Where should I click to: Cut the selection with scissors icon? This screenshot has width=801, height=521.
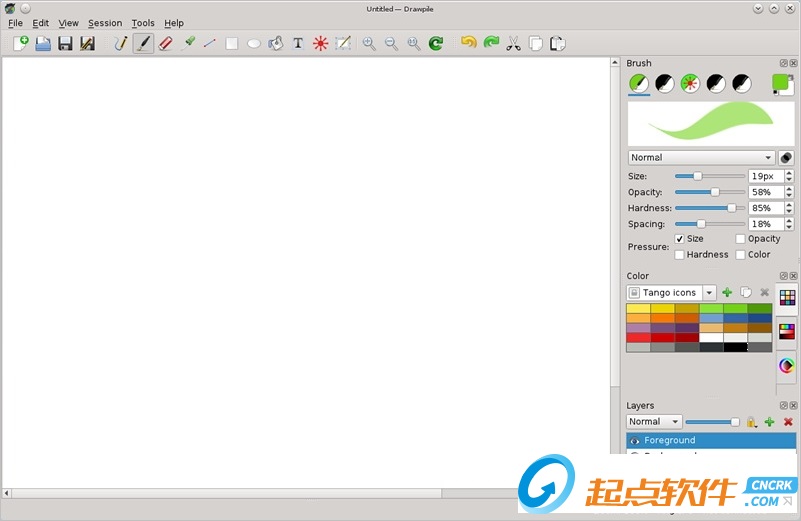coord(513,43)
